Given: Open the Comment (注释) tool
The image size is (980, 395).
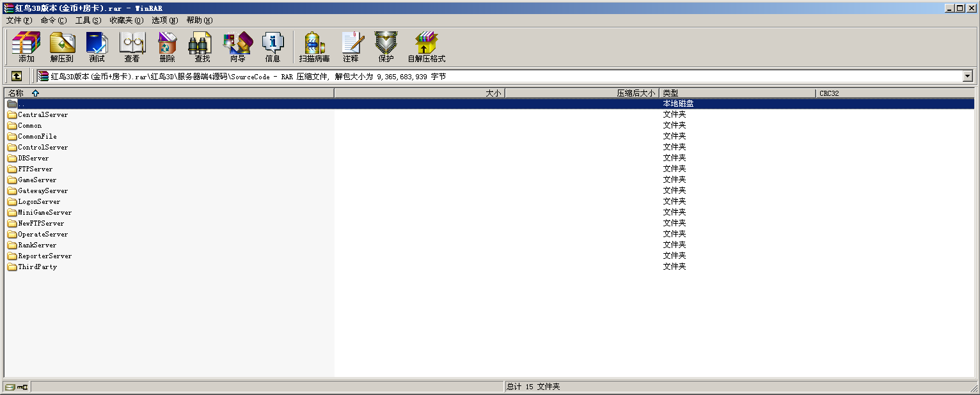Looking at the screenshot, I should pyautogui.click(x=351, y=47).
